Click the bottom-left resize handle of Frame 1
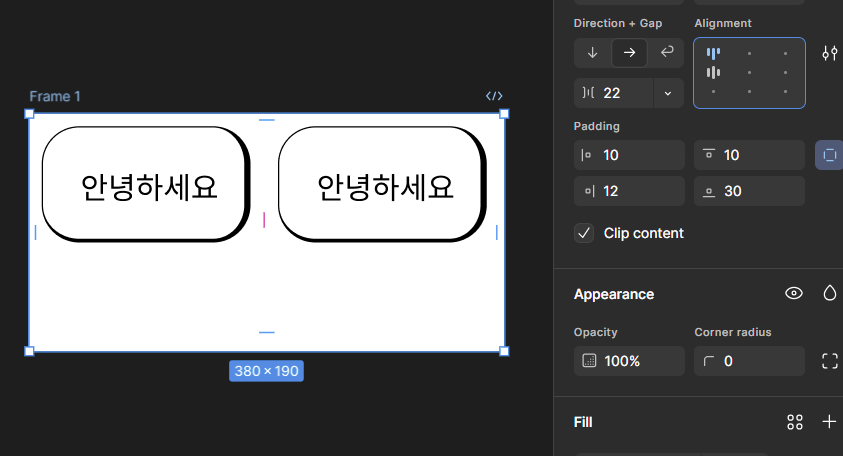The image size is (843, 456). coord(30,351)
